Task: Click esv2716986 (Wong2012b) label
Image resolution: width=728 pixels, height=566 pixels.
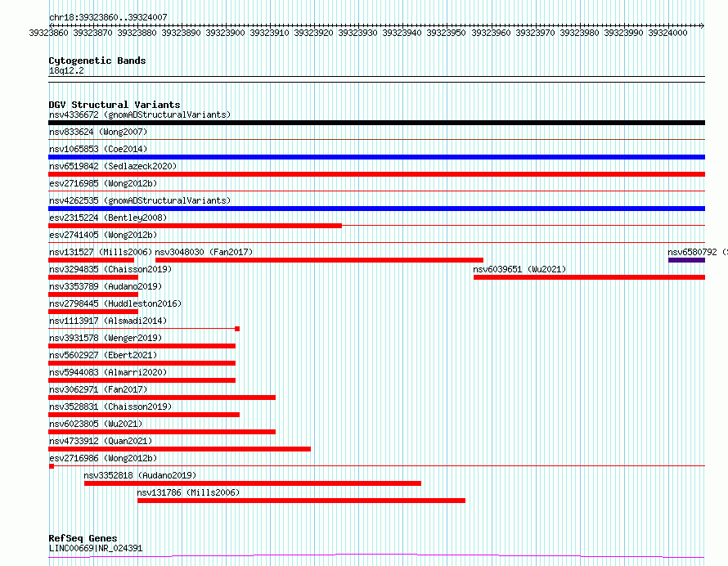Action: [103, 458]
